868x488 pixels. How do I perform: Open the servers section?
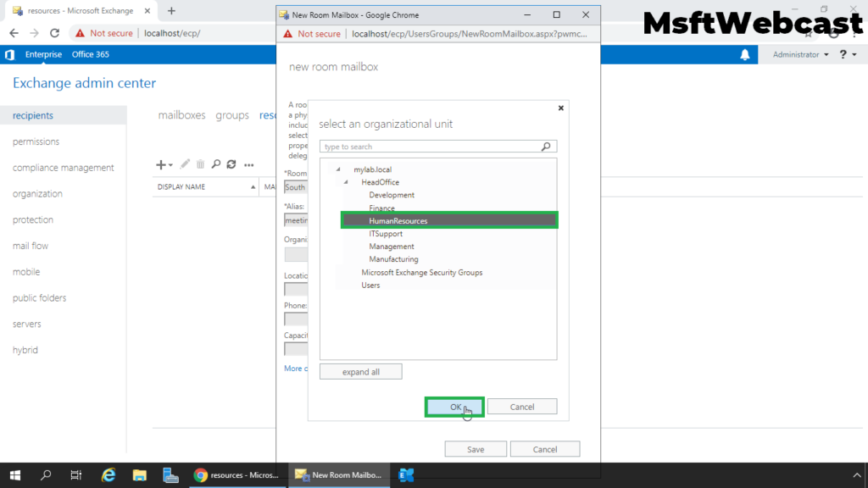click(x=26, y=324)
